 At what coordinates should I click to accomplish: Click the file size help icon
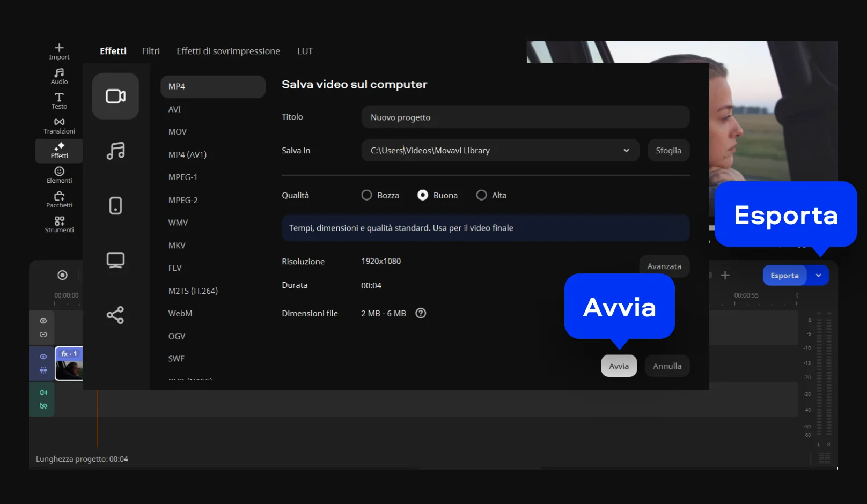point(421,314)
